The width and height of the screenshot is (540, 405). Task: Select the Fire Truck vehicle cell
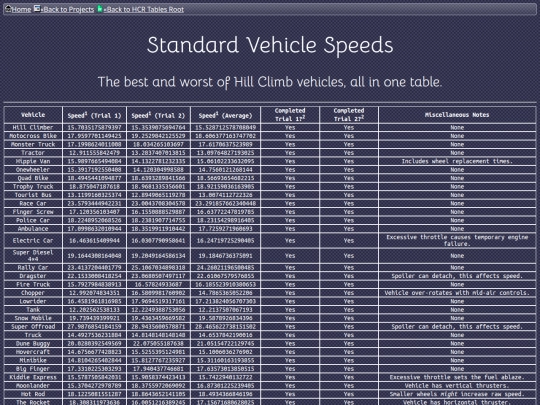click(33, 284)
